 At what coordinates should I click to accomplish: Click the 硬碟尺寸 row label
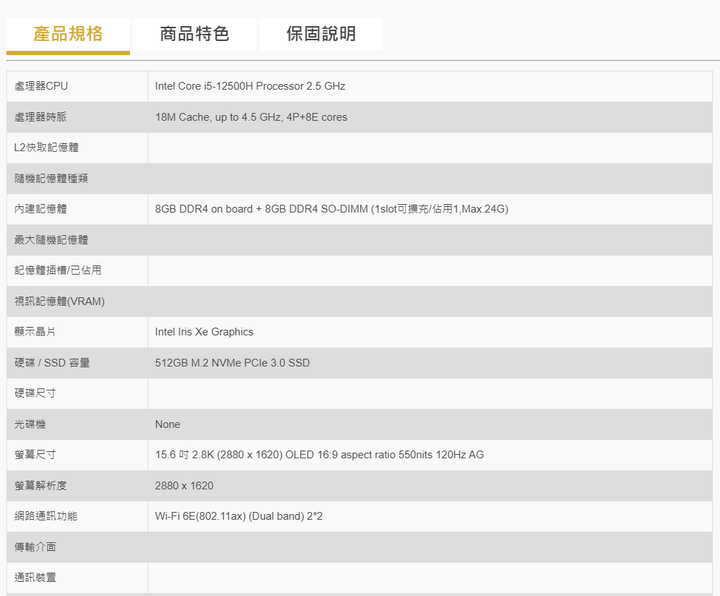35,394
